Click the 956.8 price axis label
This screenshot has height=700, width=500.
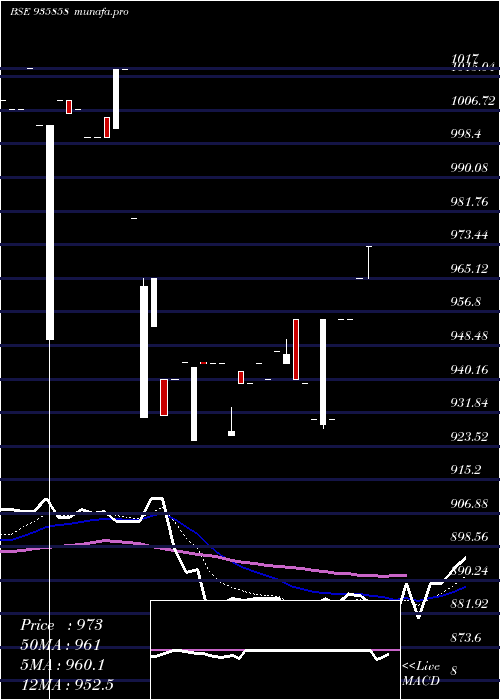[467, 302]
